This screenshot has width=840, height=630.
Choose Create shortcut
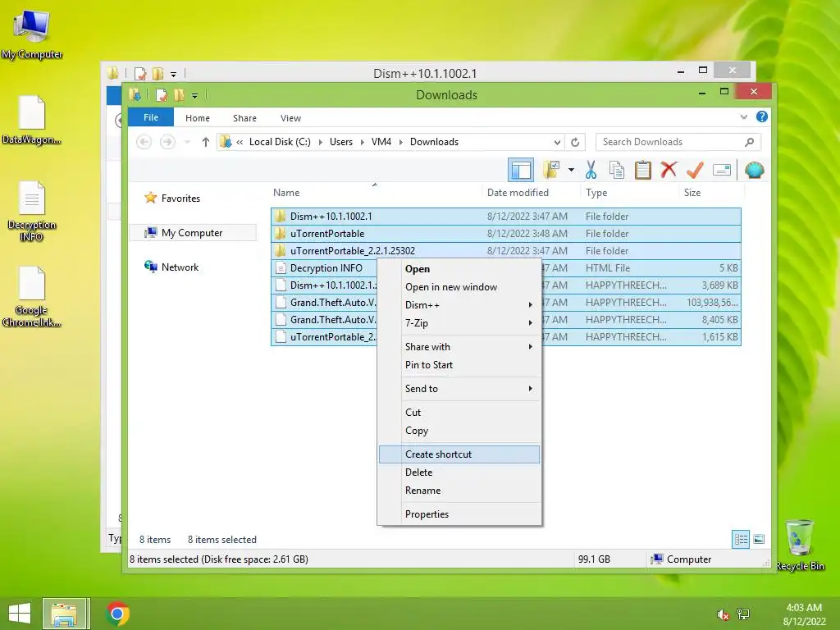[x=459, y=454]
